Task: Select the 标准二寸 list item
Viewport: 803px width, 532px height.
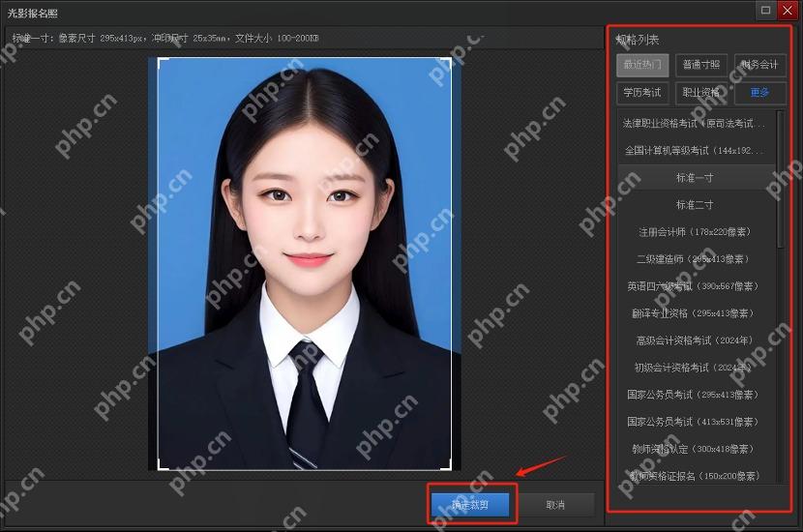Action: click(x=696, y=205)
